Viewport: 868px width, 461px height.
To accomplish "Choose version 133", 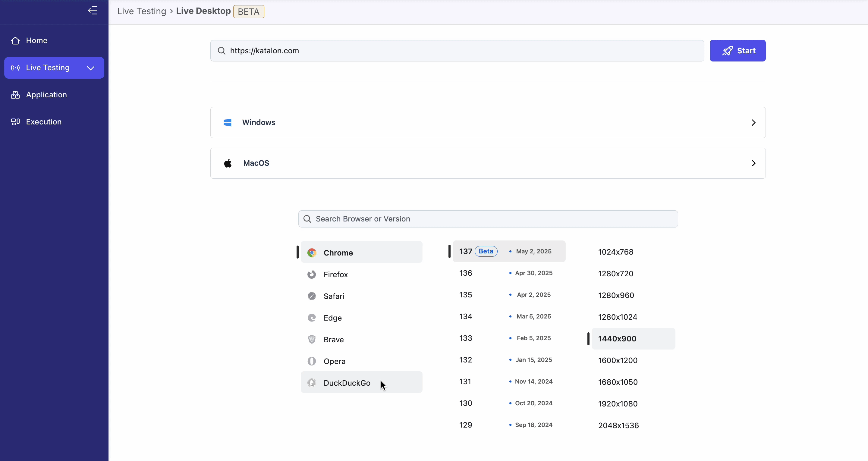I will point(509,338).
